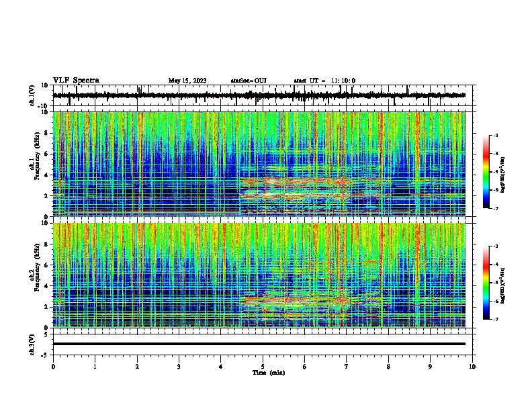This screenshot has height=411, width=532.
Task: Click the time axis tick label "5"
Action: (263, 367)
